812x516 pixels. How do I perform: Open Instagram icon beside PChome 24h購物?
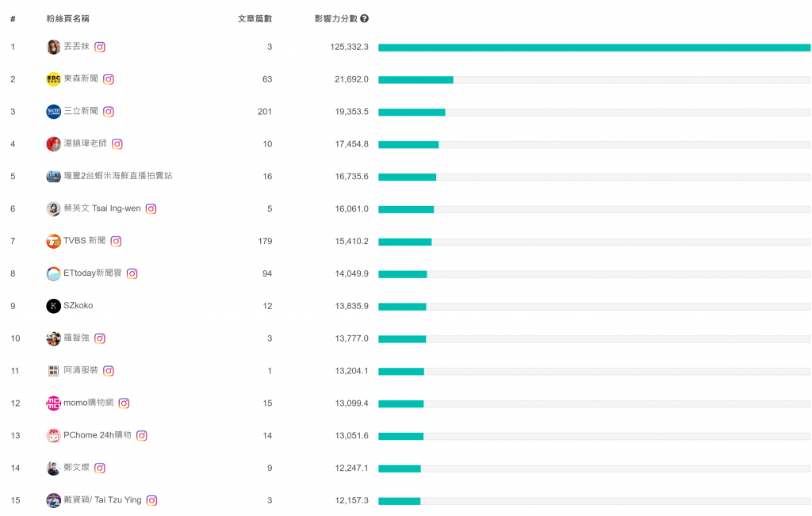point(141,436)
